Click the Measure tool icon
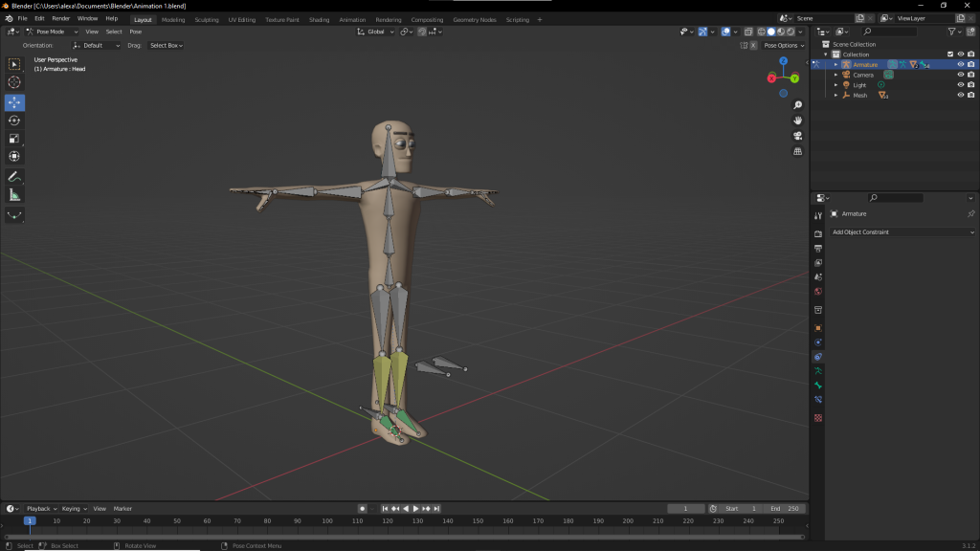The height and width of the screenshot is (551, 980). [14, 195]
